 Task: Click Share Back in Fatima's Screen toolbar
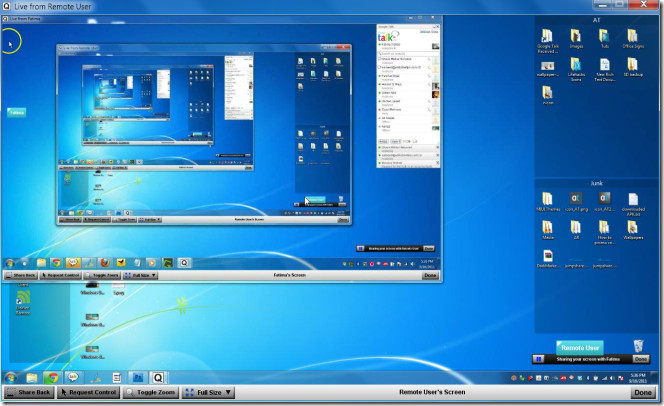tap(21, 275)
